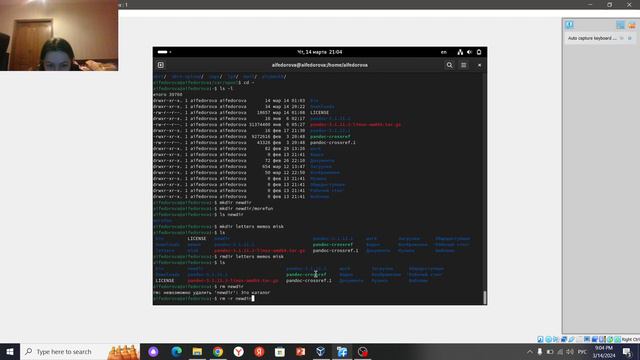Switch the guest keyboard layout 'en'
This screenshot has height=360, width=640.
[x=444, y=52]
